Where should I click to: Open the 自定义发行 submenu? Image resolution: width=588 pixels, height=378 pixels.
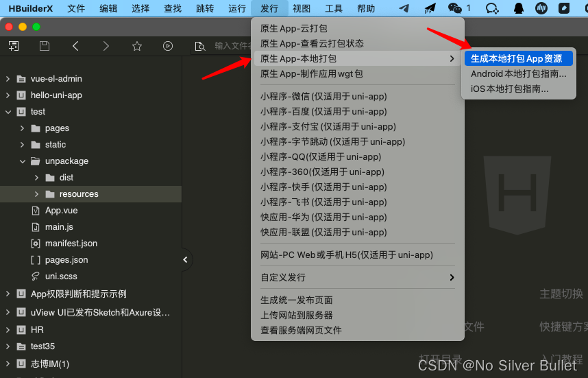(357, 277)
